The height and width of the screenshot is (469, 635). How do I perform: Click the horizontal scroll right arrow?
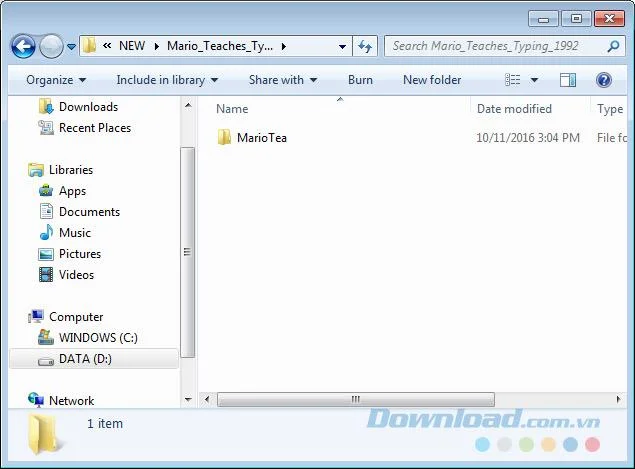pos(618,399)
